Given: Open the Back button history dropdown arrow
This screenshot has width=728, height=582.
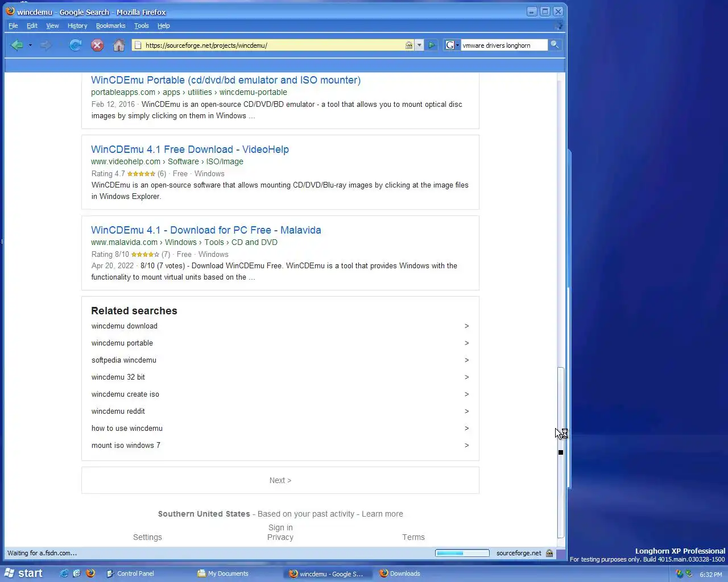Looking at the screenshot, I should coord(30,45).
